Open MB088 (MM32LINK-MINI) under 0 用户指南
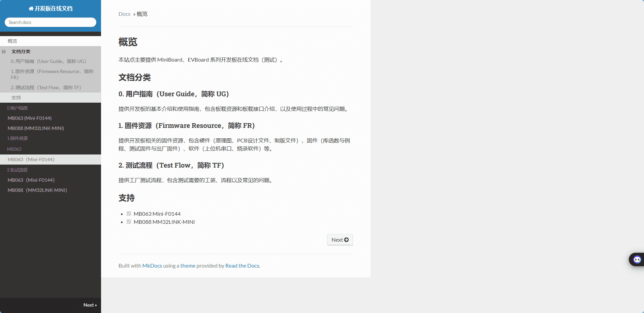644x313 pixels. tap(36, 128)
